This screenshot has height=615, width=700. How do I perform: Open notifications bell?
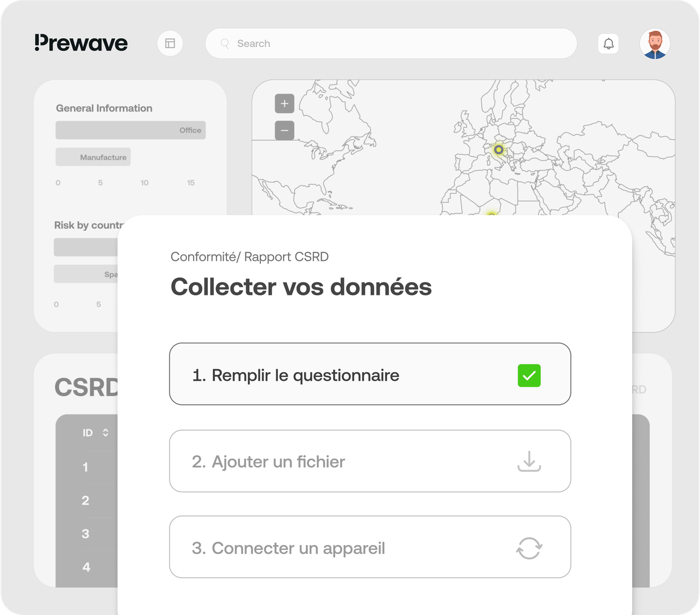(609, 44)
